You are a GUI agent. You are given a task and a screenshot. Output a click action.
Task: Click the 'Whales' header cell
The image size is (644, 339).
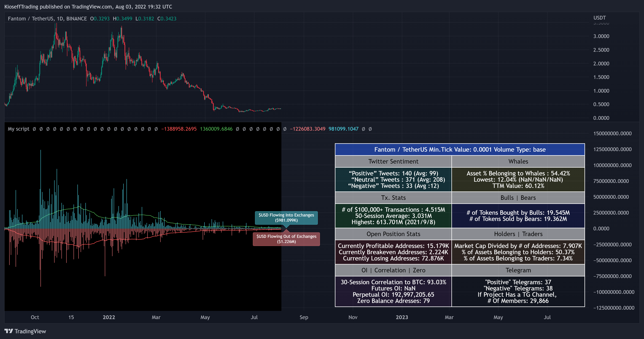coord(518,161)
